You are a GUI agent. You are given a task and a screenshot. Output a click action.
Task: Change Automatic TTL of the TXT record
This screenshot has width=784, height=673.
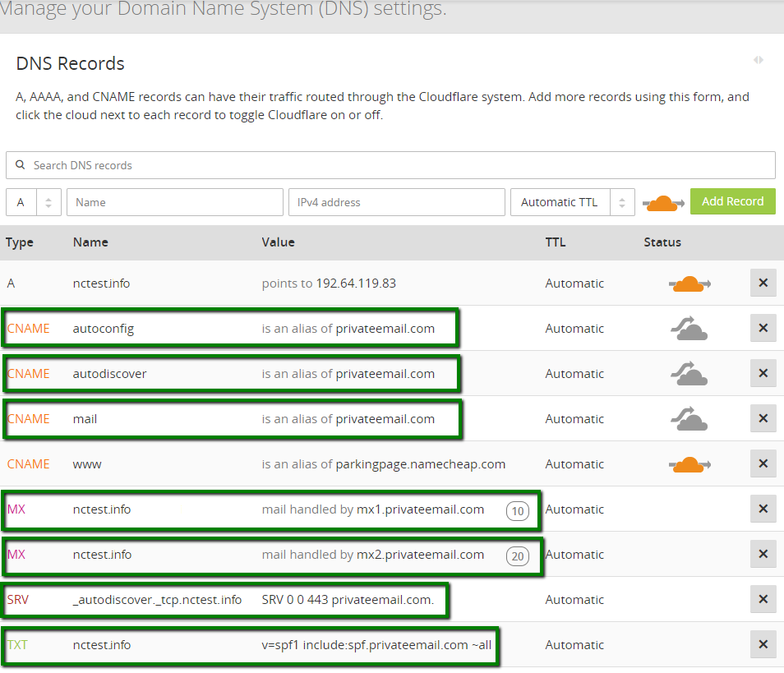pyautogui.click(x=574, y=644)
